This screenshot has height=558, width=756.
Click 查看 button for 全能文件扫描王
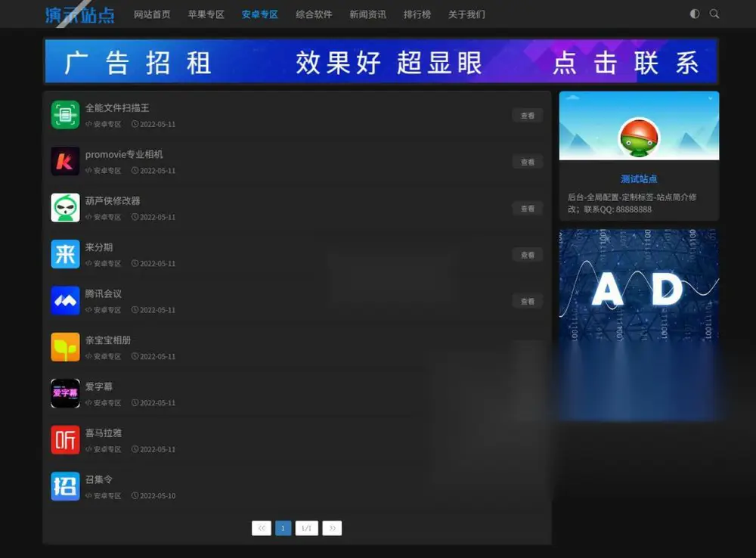(528, 116)
